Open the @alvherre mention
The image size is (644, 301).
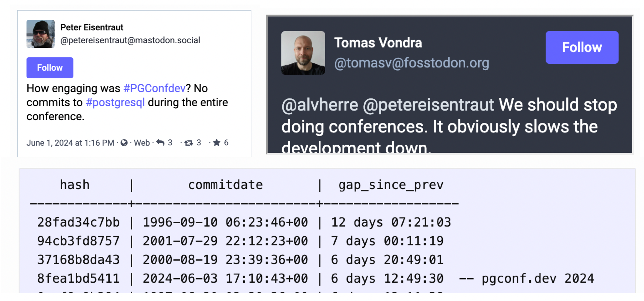click(x=320, y=105)
